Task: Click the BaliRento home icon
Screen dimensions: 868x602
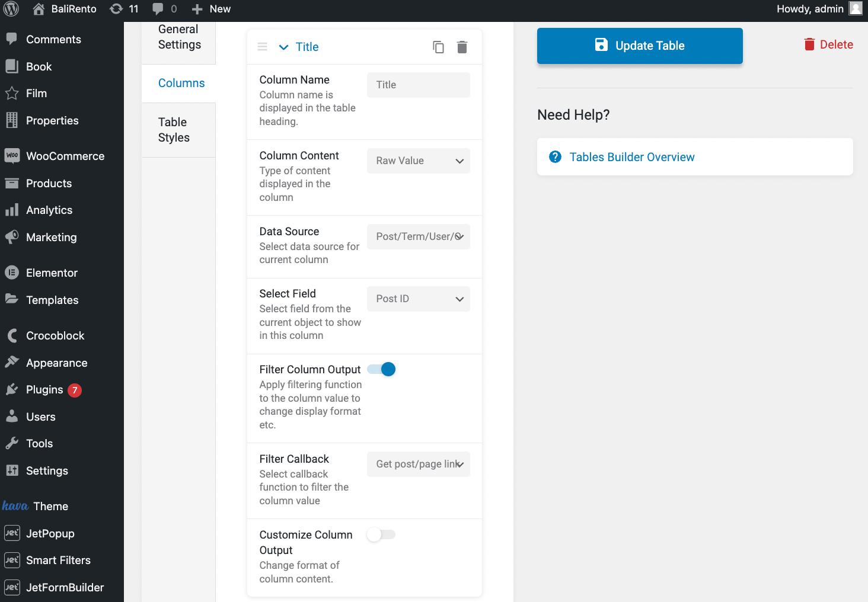Action: tap(39, 9)
